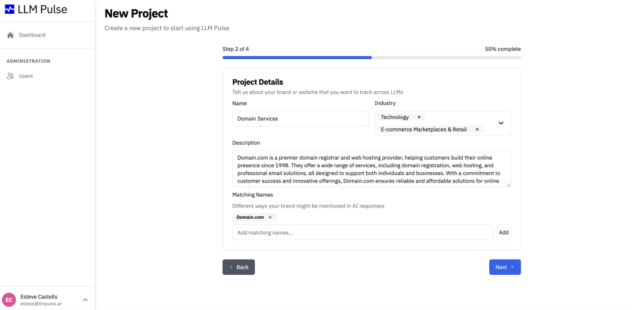The image size is (644, 310).
Task: Click the Technology tag label
Action: click(x=395, y=117)
